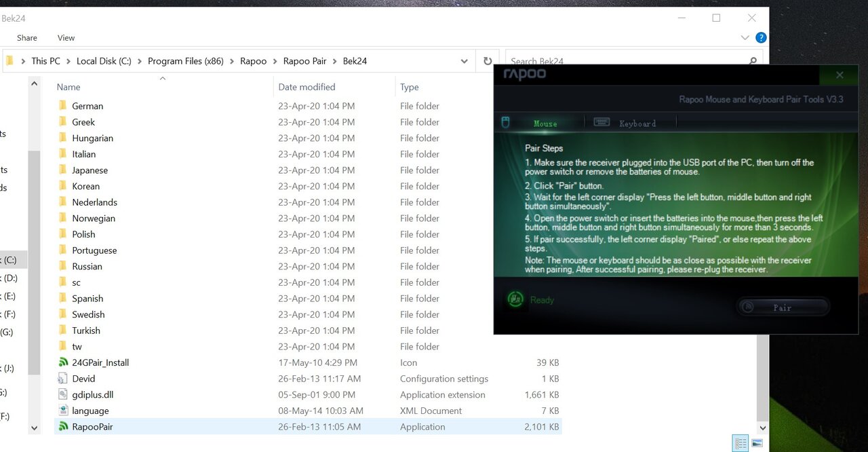This screenshot has height=452, width=868.
Task: Switch to large icons view layout
Action: click(x=757, y=443)
